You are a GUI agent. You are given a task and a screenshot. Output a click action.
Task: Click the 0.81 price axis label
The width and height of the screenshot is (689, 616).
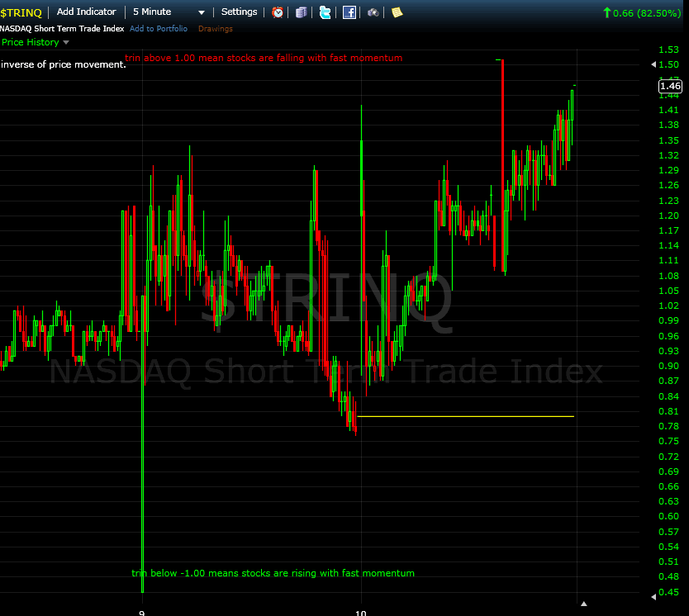(669, 411)
